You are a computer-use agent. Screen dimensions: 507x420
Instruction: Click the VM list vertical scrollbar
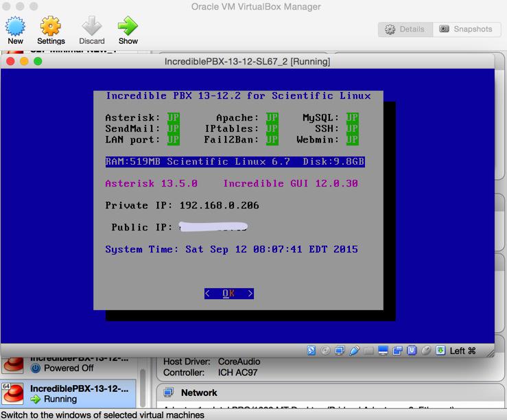(x=142, y=388)
